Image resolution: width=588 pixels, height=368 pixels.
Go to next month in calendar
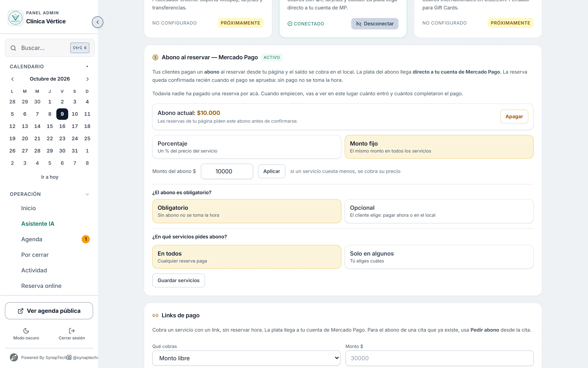coord(87,79)
